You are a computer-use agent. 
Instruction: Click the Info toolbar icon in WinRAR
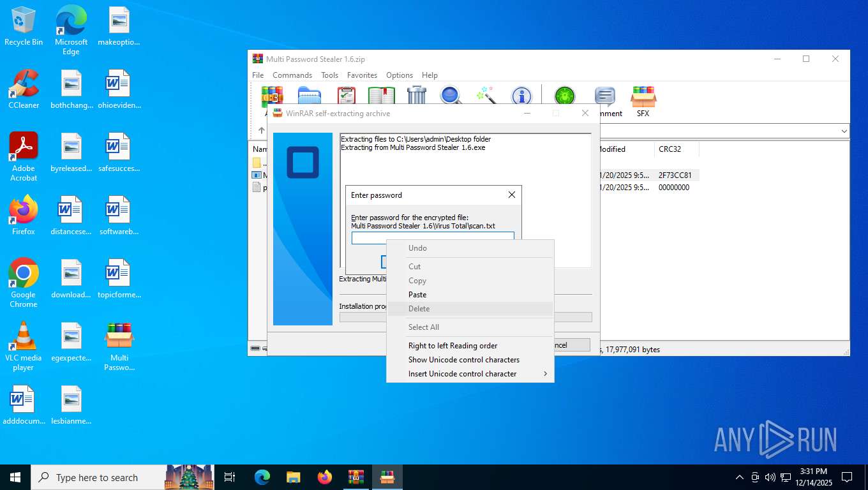coord(521,96)
